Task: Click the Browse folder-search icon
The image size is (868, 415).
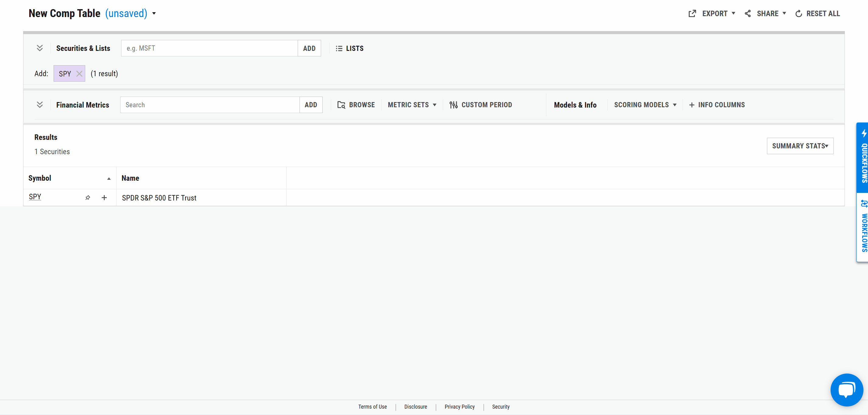Action: tap(341, 105)
